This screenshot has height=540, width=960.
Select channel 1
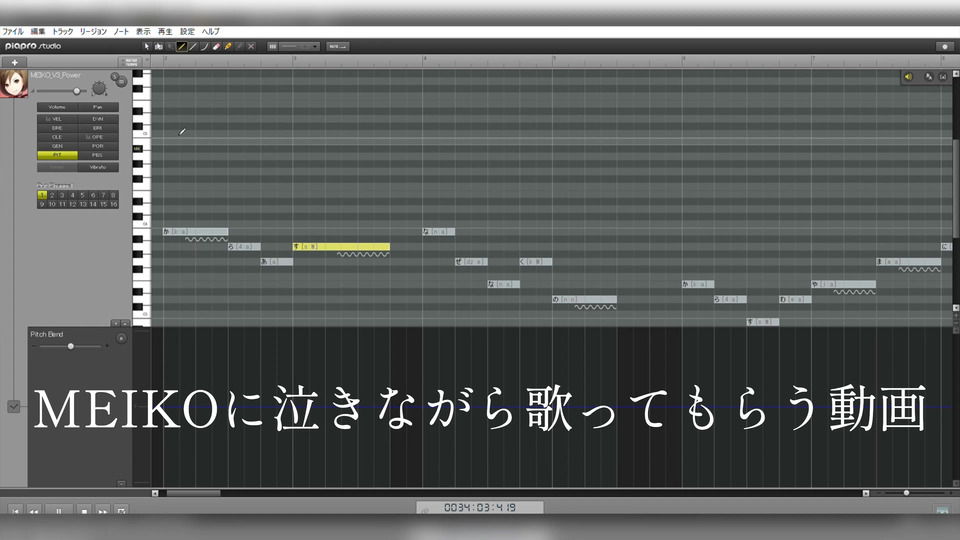(42, 195)
